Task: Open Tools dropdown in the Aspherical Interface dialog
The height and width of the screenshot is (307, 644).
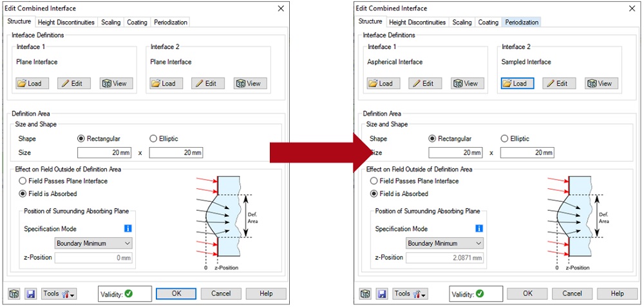Action: coord(410,293)
